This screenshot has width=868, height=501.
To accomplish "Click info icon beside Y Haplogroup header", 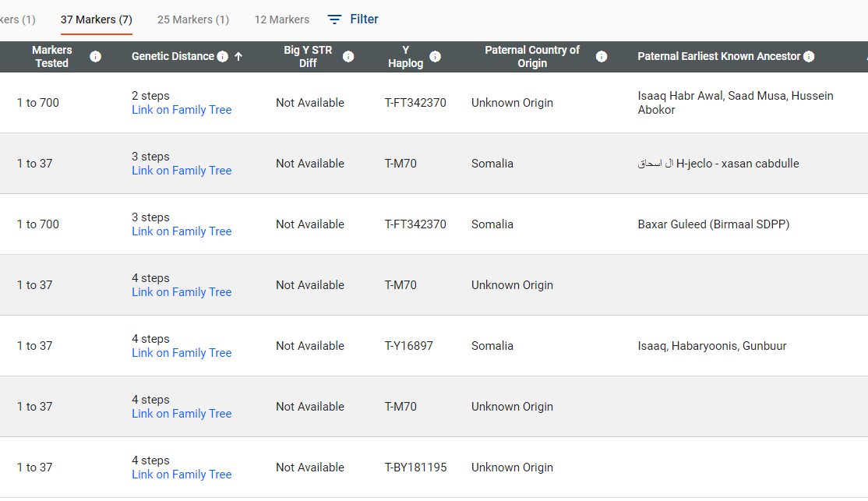I will (x=435, y=56).
